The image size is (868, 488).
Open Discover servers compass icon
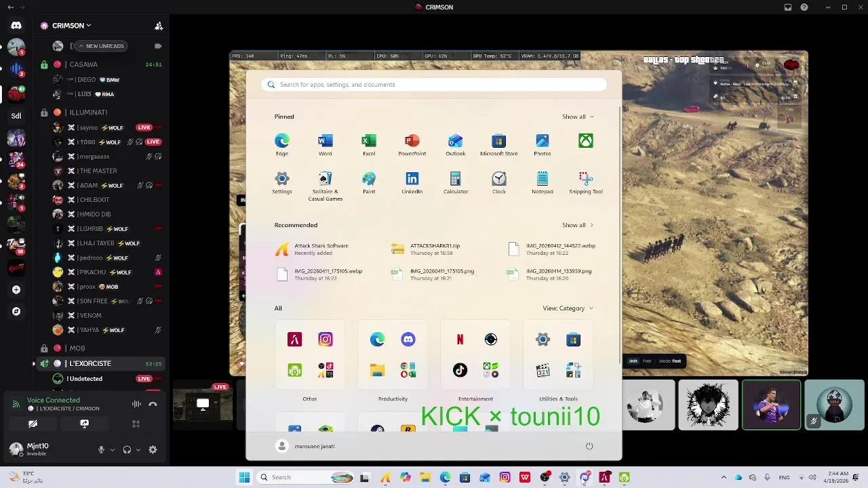pos(16,311)
